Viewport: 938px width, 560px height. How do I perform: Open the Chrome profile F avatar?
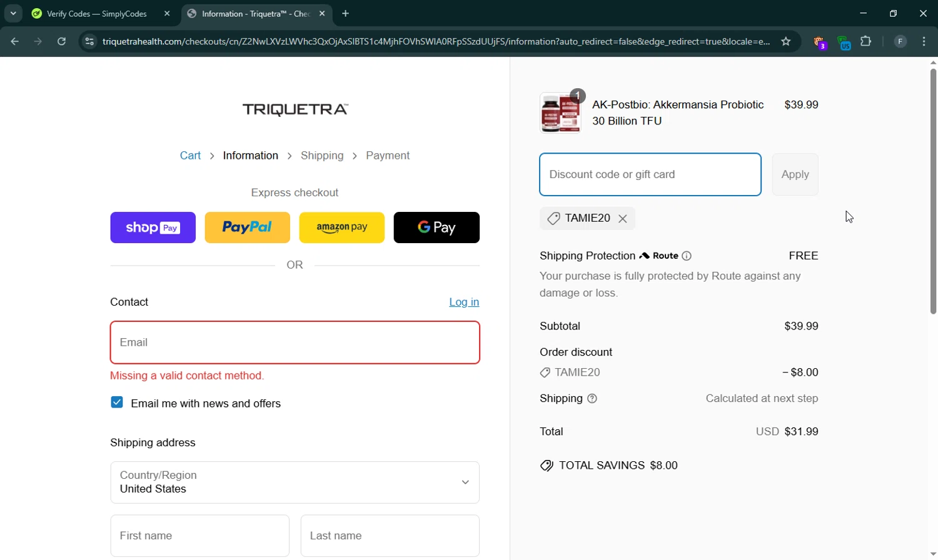coord(900,41)
